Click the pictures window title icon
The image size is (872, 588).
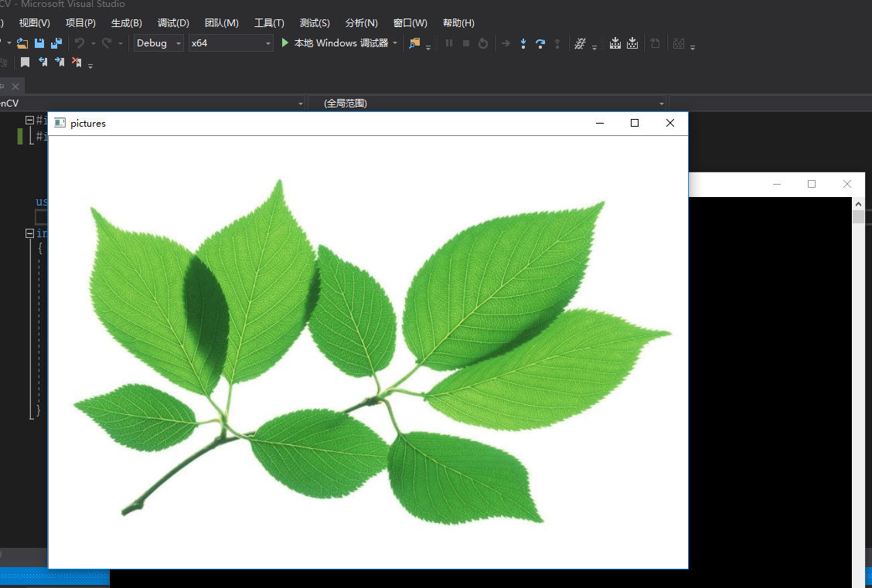[x=60, y=123]
